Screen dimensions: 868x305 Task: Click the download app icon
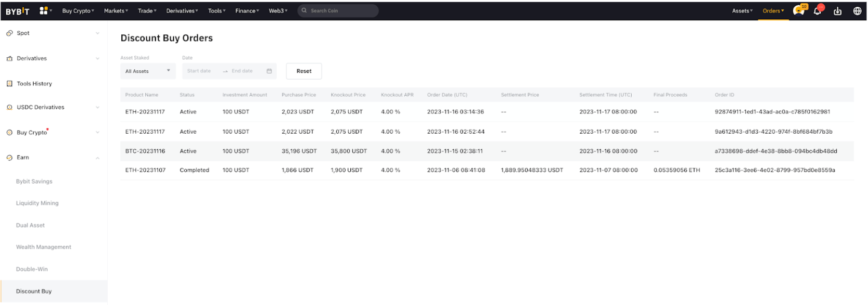837,11
